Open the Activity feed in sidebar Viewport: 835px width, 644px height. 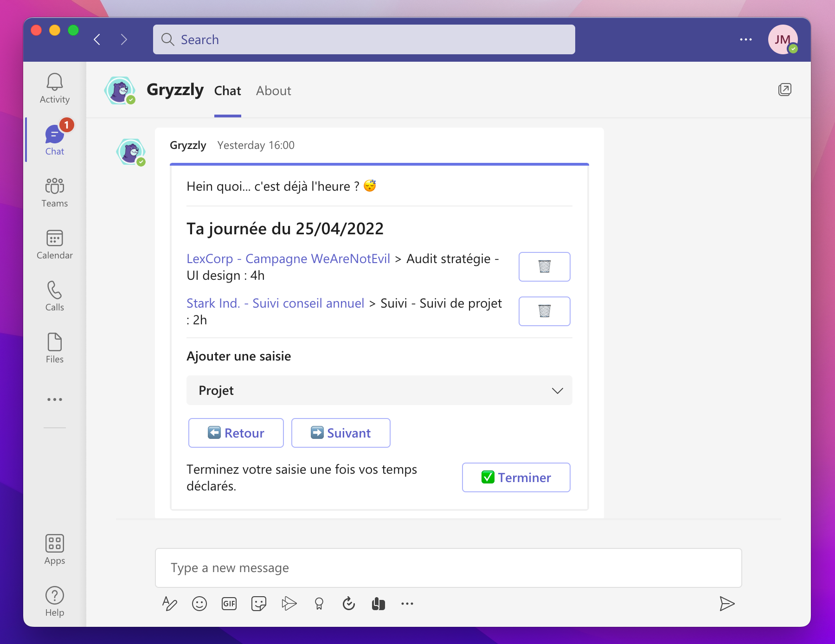click(x=54, y=88)
